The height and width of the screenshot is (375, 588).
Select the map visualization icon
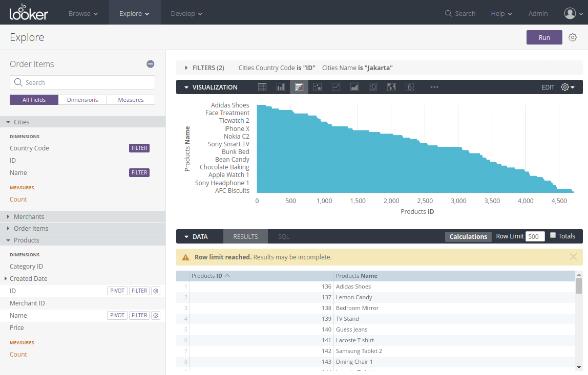[x=391, y=87]
